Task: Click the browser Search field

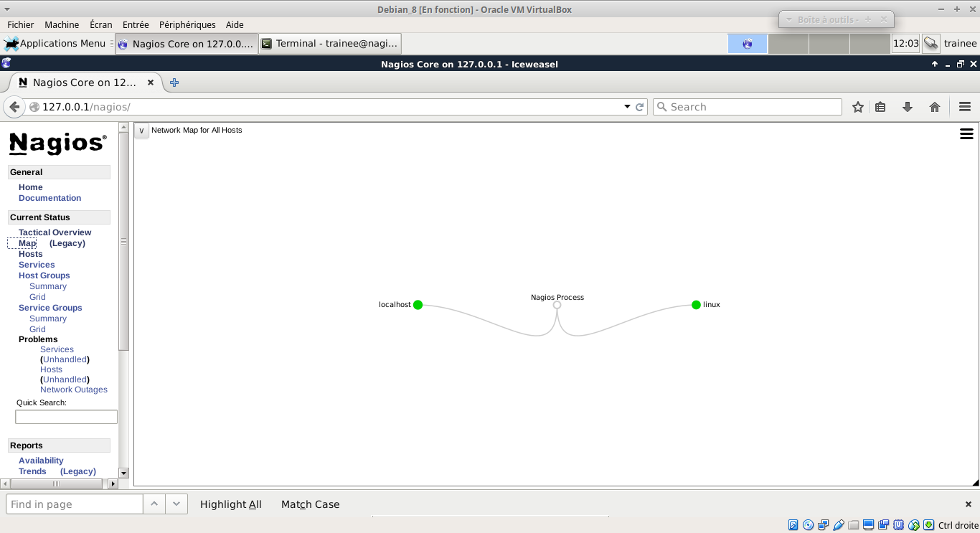Action: click(747, 107)
